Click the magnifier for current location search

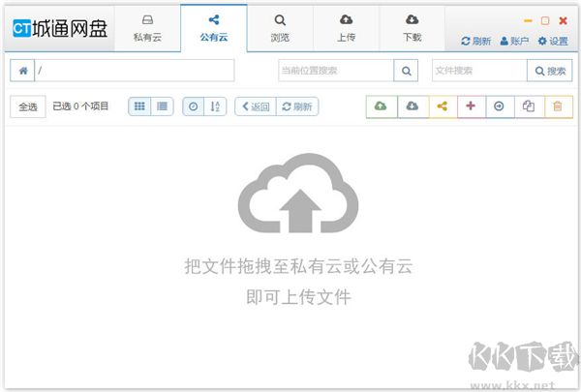pos(408,71)
